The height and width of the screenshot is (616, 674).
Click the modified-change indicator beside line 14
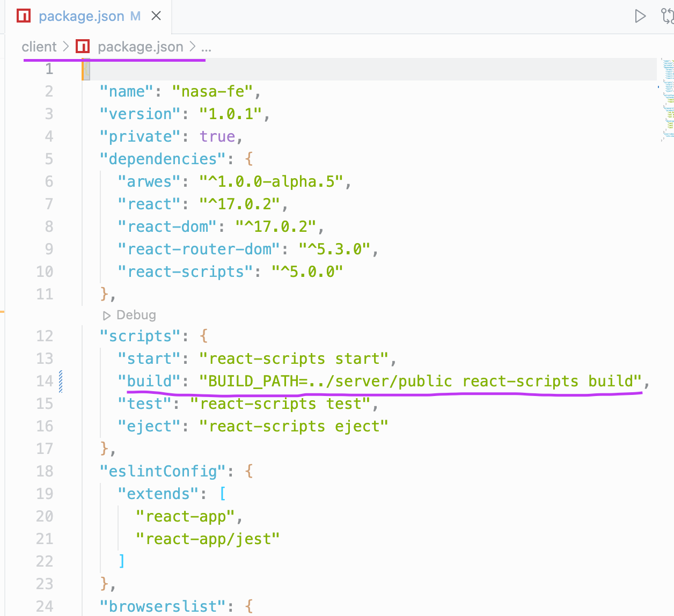[60, 381]
